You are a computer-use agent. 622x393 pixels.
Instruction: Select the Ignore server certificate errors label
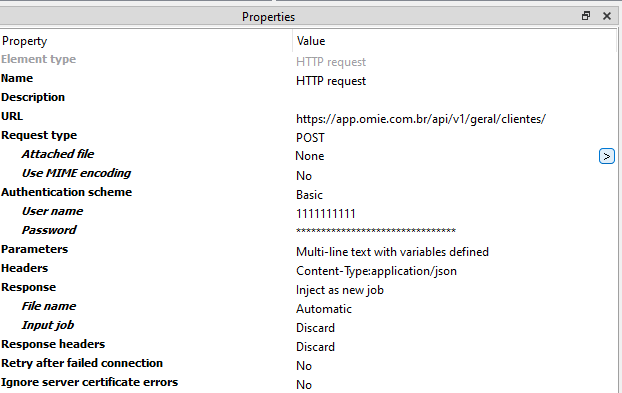pos(90,382)
